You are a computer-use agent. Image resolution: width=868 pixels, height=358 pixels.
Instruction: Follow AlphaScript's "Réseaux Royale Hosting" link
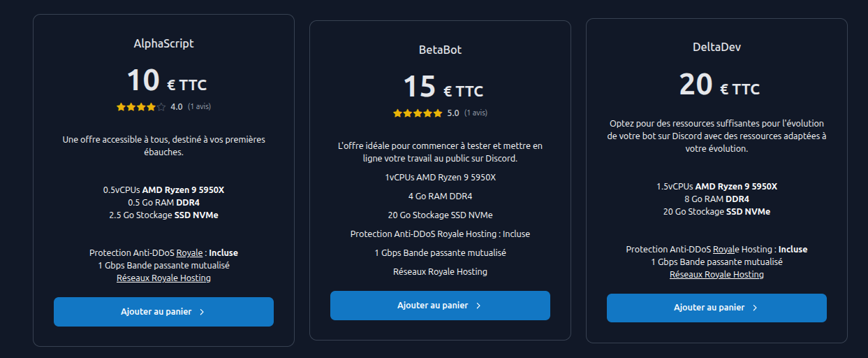pyautogui.click(x=163, y=278)
